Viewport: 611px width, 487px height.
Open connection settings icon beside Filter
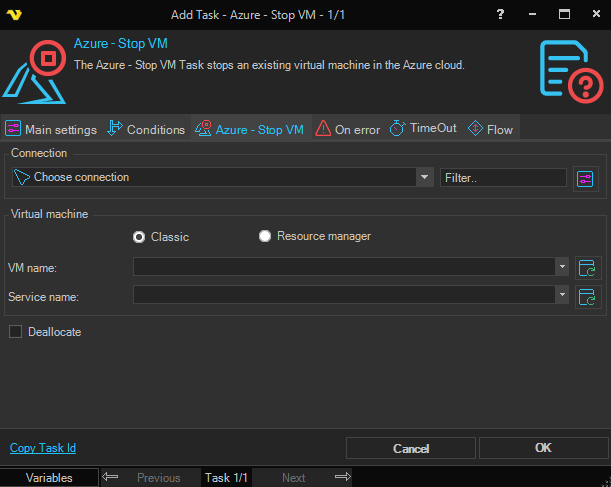[585, 178]
